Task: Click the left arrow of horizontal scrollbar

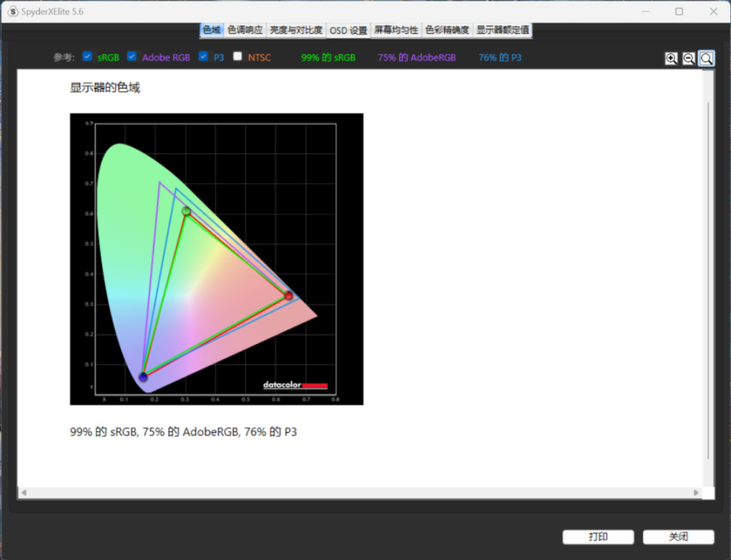Action: click(x=24, y=492)
